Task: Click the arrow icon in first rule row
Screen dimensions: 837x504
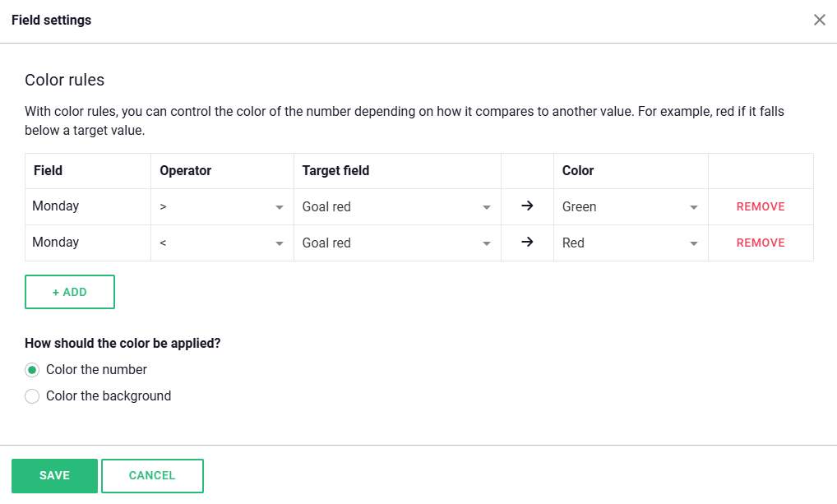Action: (x=527, y=206)
